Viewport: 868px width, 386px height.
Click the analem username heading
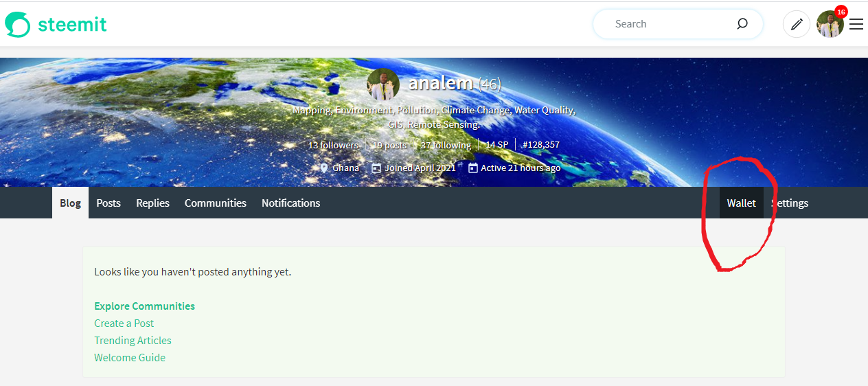(440, 84)
